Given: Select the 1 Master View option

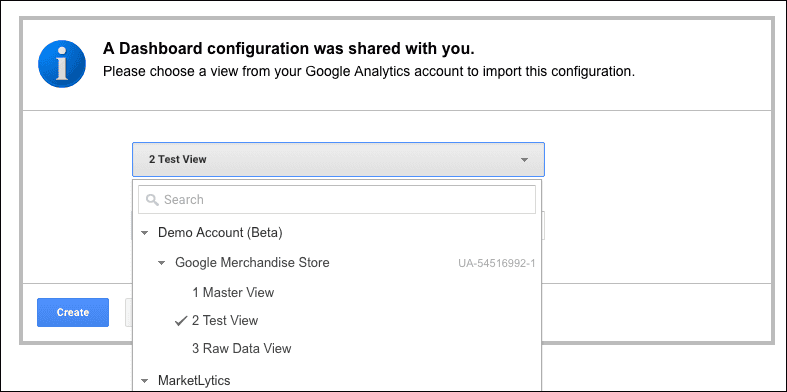Looking at the screenshot, I should point(233,292).
